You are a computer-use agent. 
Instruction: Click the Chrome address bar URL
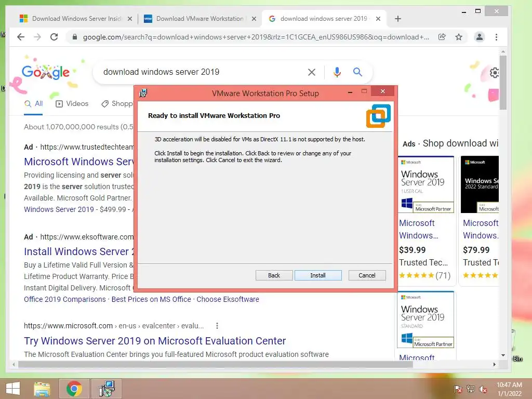[x=256, y=37]
